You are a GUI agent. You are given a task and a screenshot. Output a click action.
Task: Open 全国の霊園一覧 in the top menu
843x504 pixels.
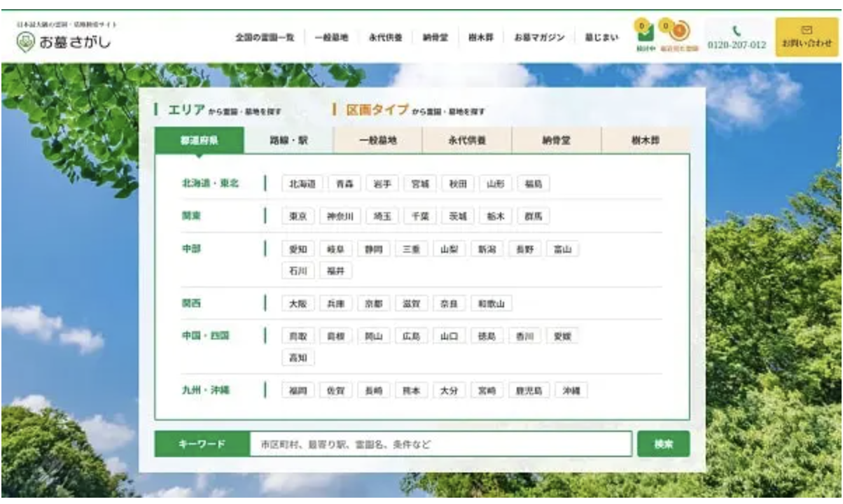tap(264, 38)
